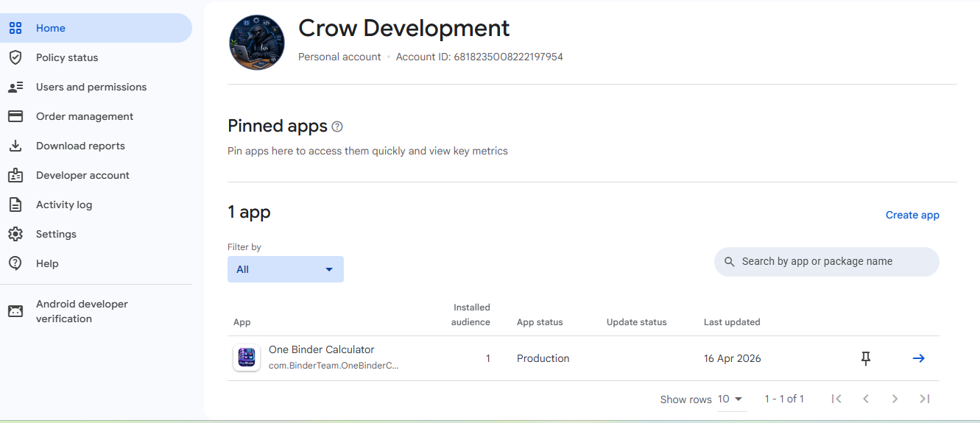Click the Update status column header
The width and height of the screenshot is (980, 423).
click(x=636, y=322)
